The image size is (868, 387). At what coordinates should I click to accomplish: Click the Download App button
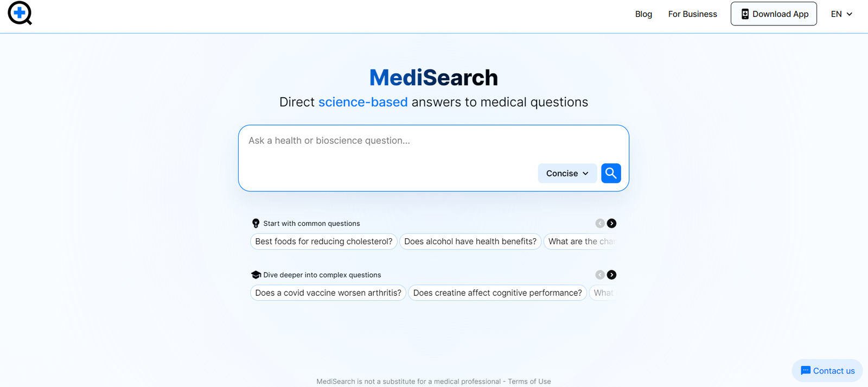774,14
